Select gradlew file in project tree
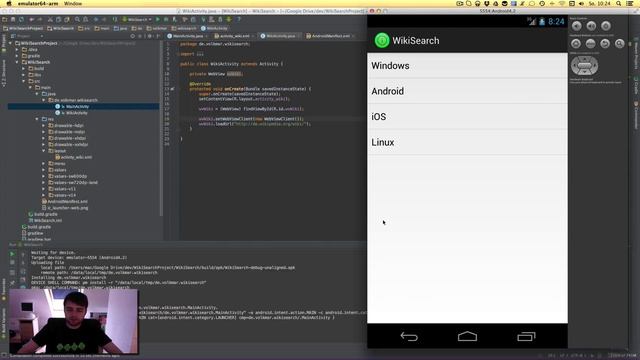The image size is (640, 360). tap(33, 233)
